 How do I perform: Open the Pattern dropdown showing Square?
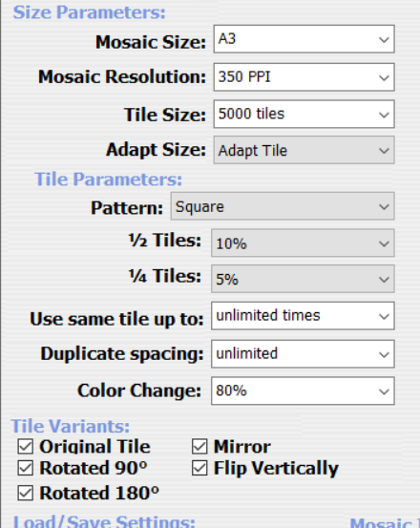(x=283, y=206)
